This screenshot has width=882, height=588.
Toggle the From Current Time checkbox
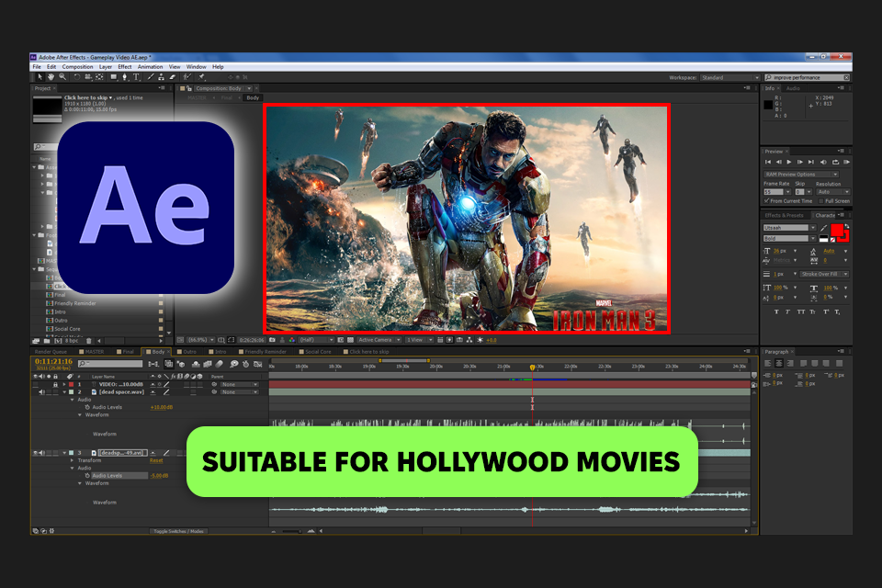point(766,201)
